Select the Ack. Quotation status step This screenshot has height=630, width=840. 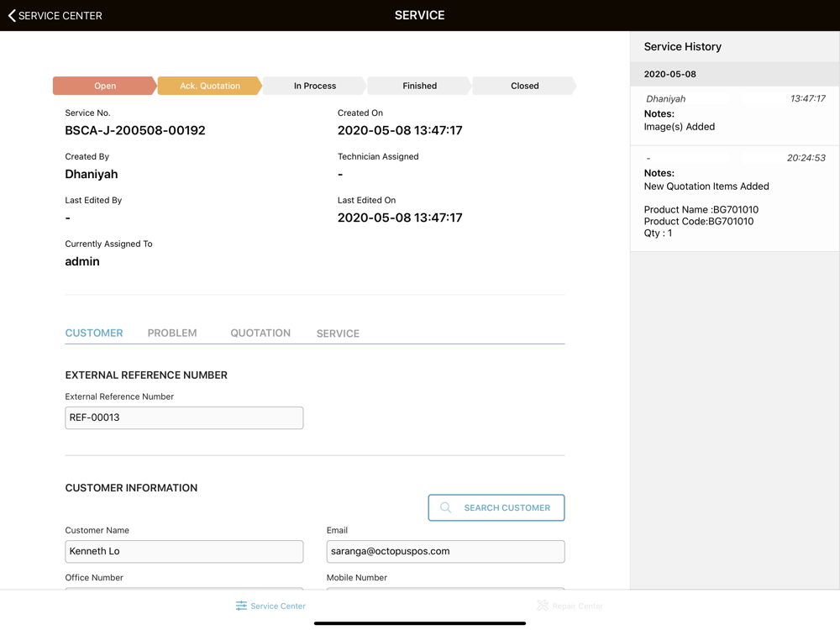pyautogui.click(x=209, y=86)
